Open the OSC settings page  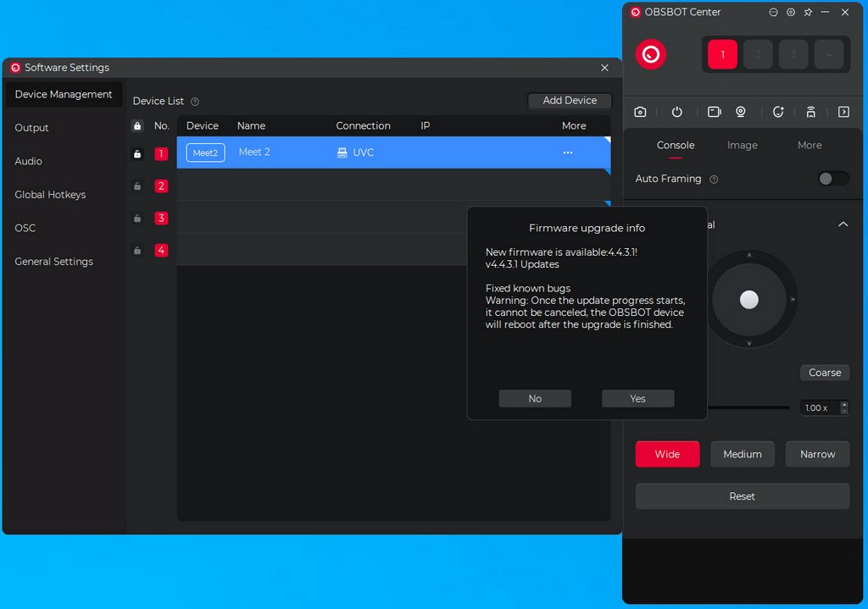tap(25, 228)
